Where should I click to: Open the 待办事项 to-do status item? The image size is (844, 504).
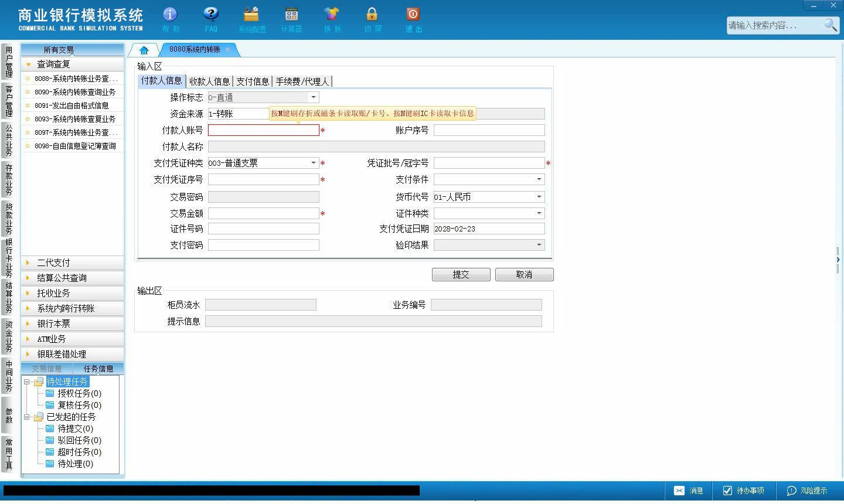tap(744, 491)
